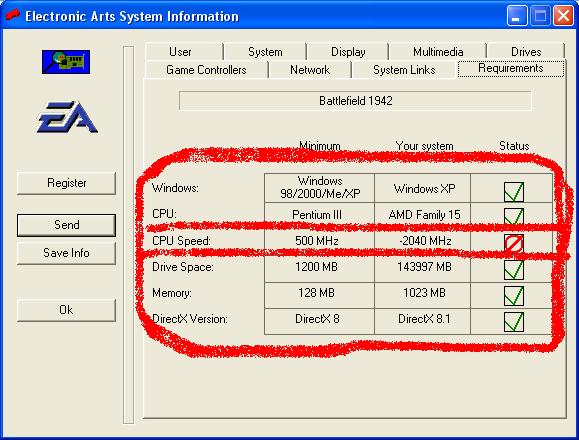Click the Memory status check icon

click(x=514, y=296)
